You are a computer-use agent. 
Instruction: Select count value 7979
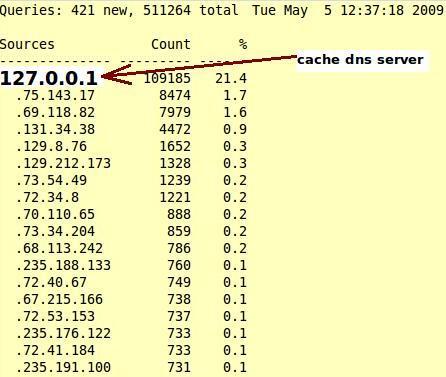[175, 113]
